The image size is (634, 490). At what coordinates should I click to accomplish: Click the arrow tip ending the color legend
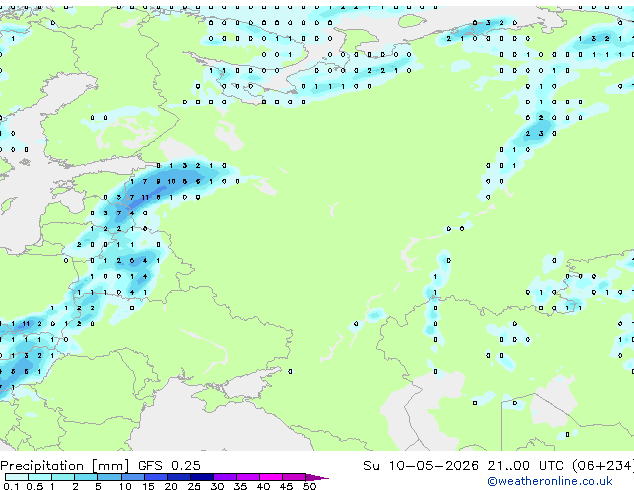[317, 477]
